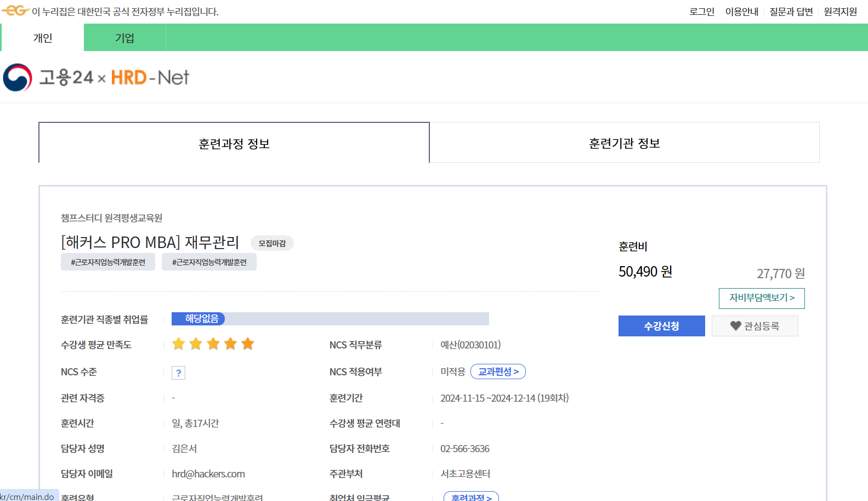Image resolution: width=868 pixels, height=501 pixels.
Task: Select the 기업 tab
Action: [x=124, y=38]
